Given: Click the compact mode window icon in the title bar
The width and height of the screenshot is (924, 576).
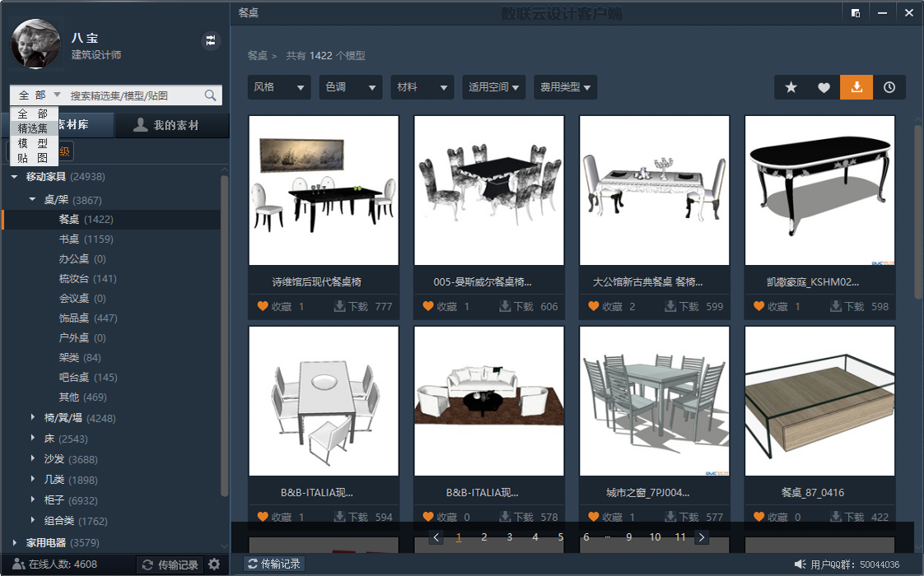Looking at the screenshot, I should click(x=856, y=12).
